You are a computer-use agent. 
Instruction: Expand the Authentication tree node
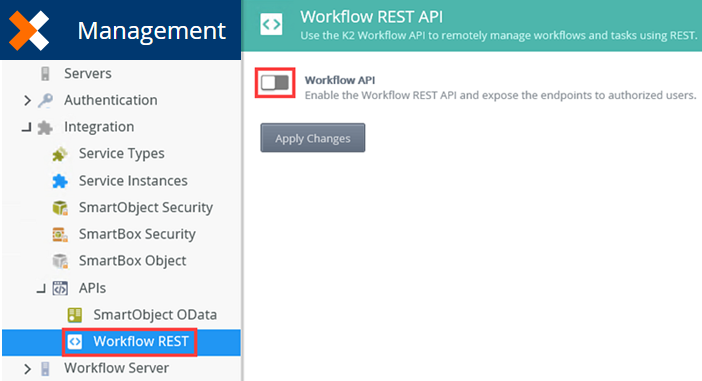point(27,100)
